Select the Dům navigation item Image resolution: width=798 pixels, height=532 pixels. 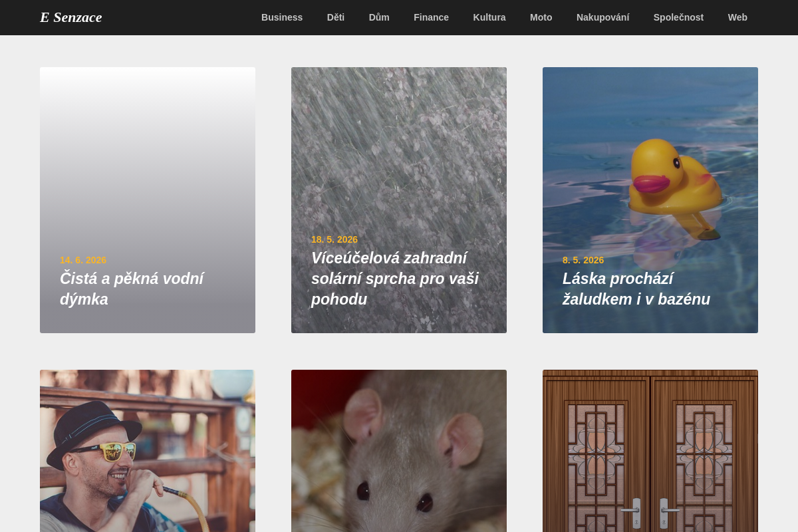pyautogui.click(x=379, y=17)
